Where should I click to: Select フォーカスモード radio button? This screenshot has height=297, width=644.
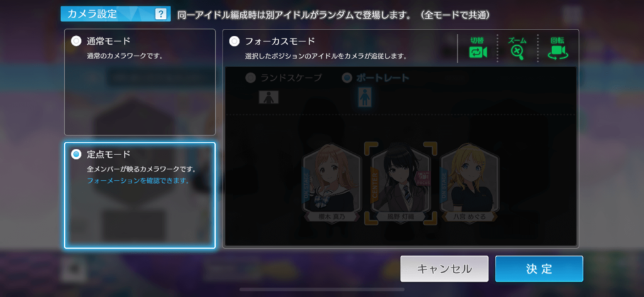pyautogui.click(x=234, y=41)
